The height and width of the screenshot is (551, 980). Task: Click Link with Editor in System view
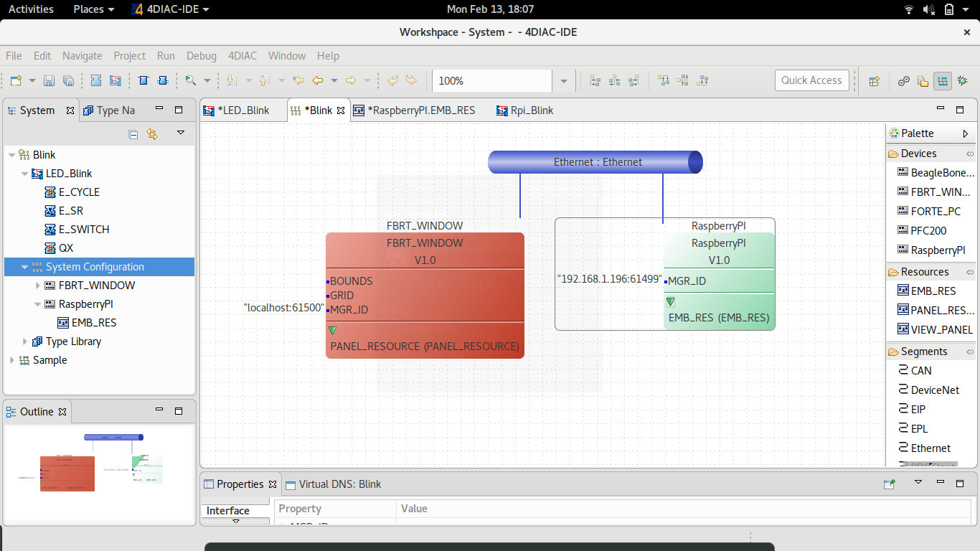(x=151, y=134)
